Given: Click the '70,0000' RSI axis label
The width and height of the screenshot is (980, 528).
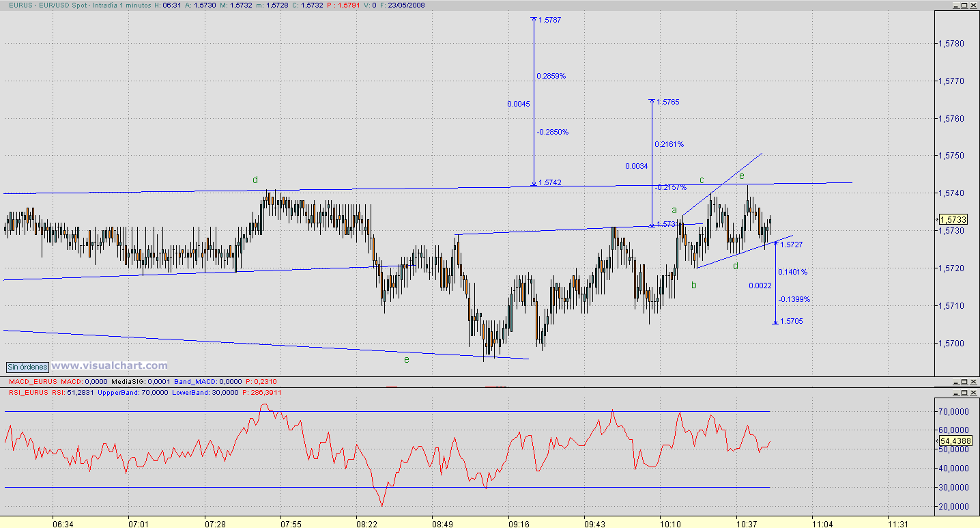Looking at the screenshot, I should [x=955, y=413].
